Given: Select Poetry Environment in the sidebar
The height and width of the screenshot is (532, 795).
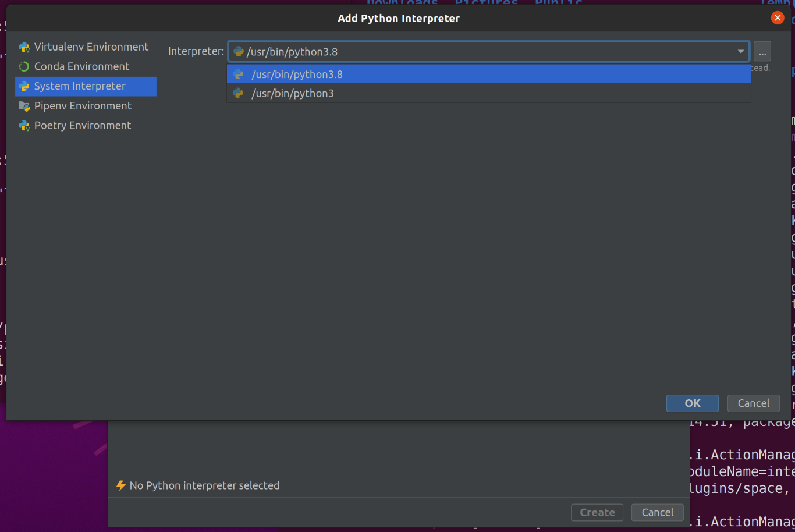Looking at the screenshot, I should (86, 126).
